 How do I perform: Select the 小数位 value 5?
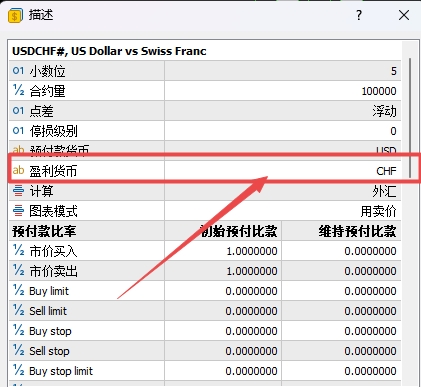coord(394,71)
